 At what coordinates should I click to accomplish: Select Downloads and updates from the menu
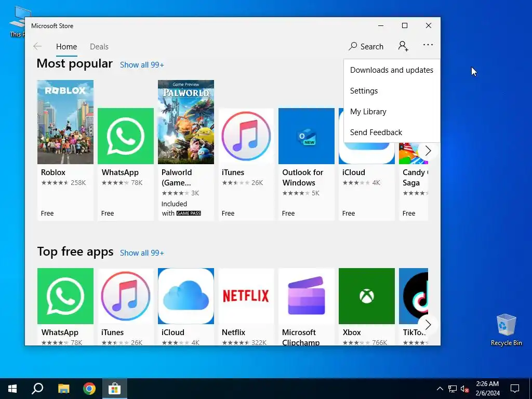tap(392, 70)
